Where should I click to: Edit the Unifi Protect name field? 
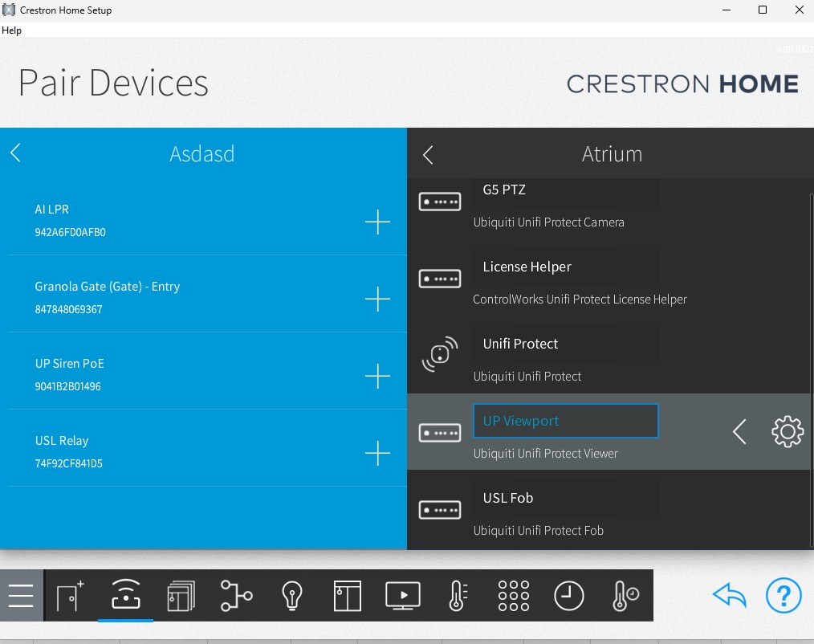point(566,344)
